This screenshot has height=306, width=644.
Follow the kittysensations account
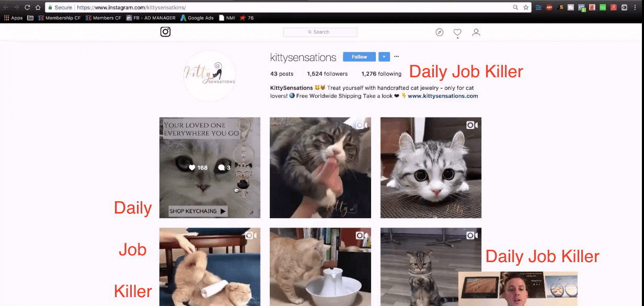point(359,56)
